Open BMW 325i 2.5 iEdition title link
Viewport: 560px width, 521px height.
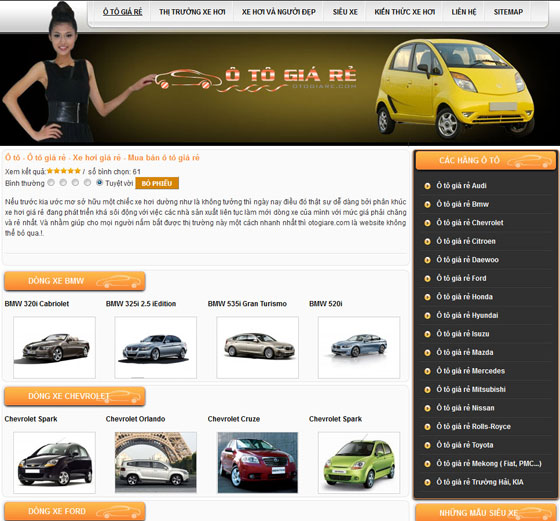141,304
